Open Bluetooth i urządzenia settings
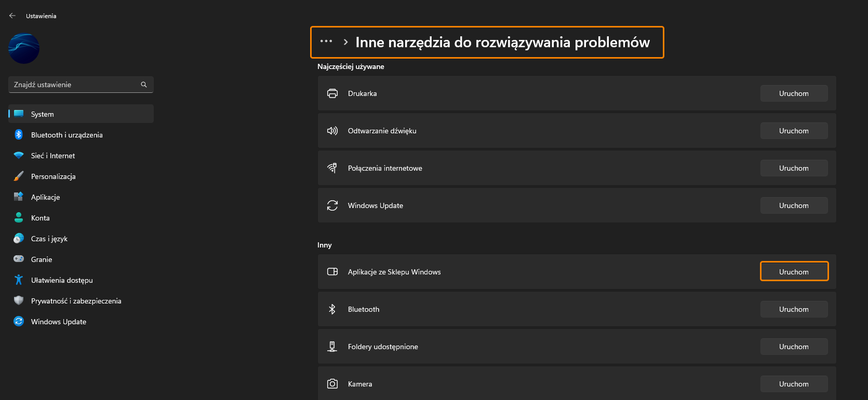Viewport: 868px width, 400px height. [x=81, y=134]
